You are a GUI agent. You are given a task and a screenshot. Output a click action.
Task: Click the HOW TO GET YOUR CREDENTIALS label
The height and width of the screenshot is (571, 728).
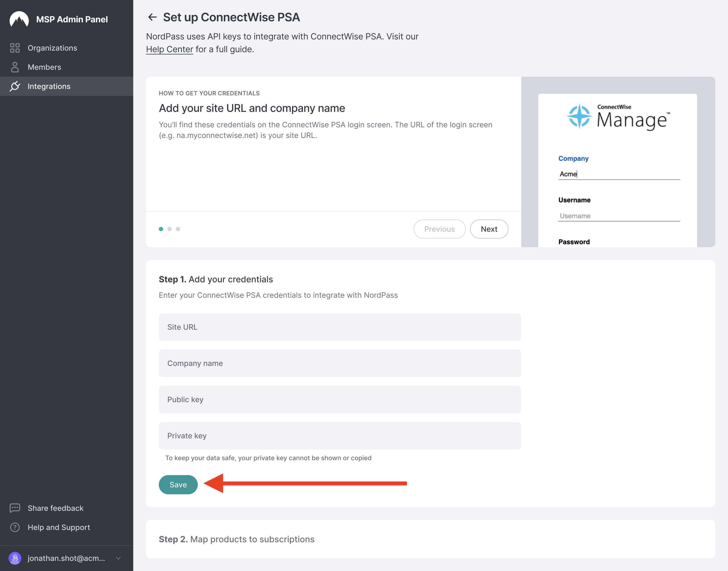point(209,93)
